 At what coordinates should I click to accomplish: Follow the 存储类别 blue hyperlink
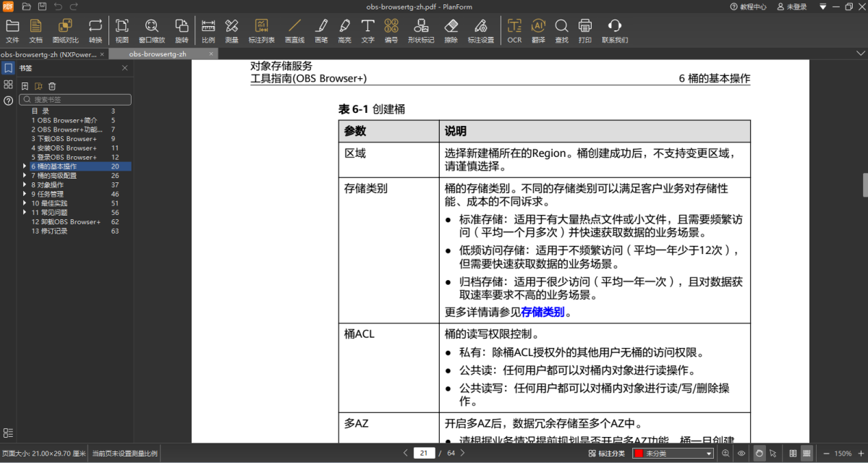[542, 313]
